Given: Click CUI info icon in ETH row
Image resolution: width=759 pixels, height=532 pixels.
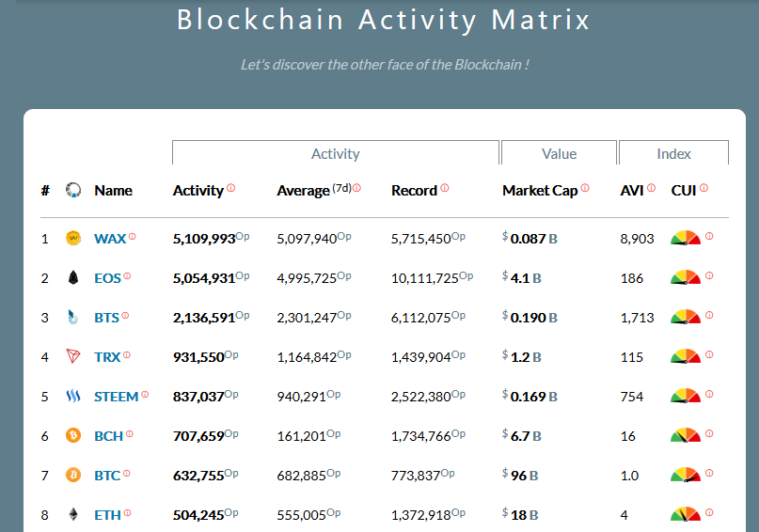Looking at the screenshot, I should [709, 512].
